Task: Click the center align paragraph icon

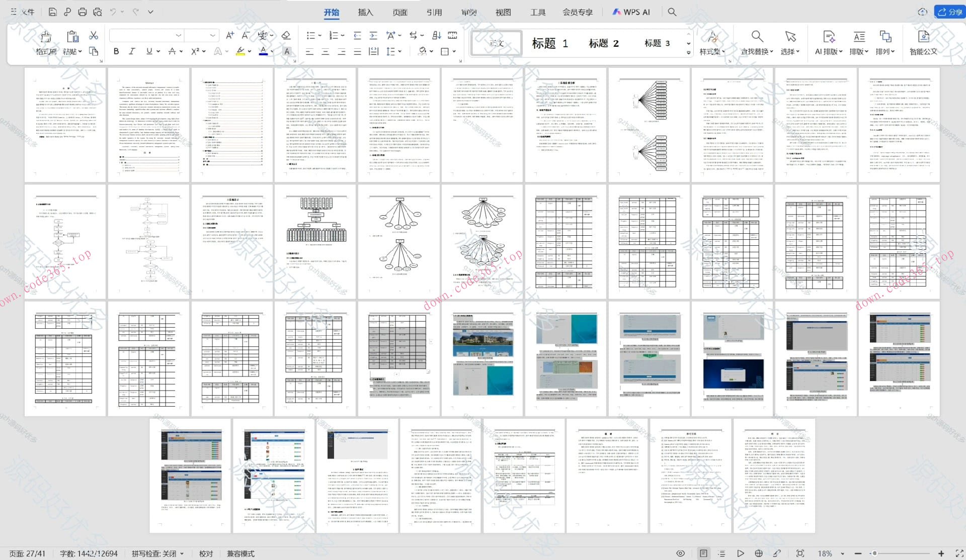Action: (x=326, y=51)
